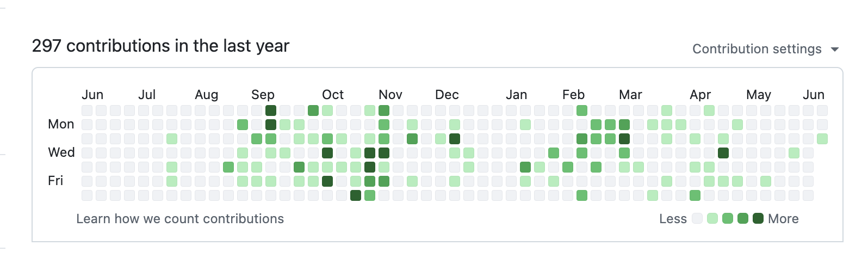868x270 pixels.
Task: Select the darkest green cell in the Thursday row
Action: point(370,167)
